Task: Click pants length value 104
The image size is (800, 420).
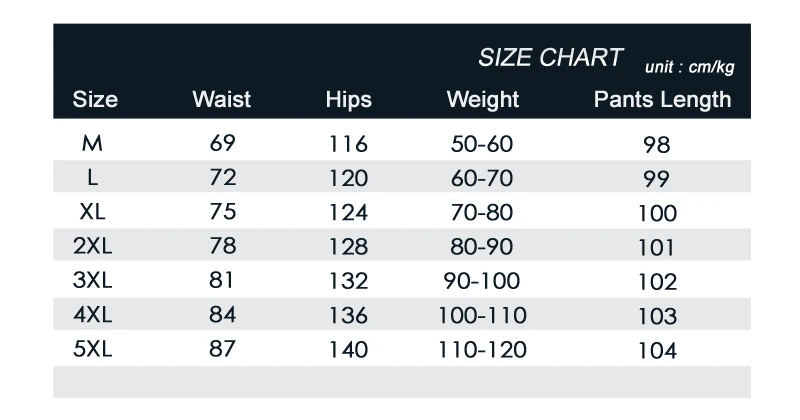Action: [658, 351]
